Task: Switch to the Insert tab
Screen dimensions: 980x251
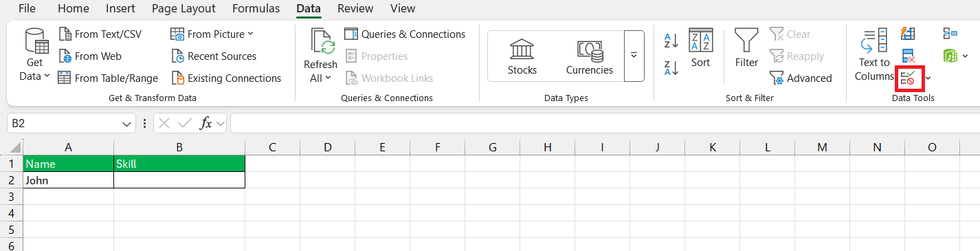Action: [x=120, y=8]
